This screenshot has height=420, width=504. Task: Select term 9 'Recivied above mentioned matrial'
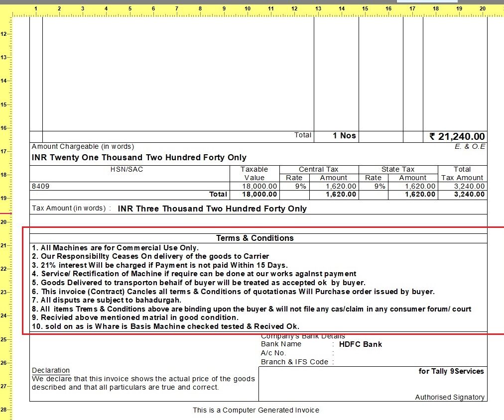pyautogui.click(x=135, y=317)
